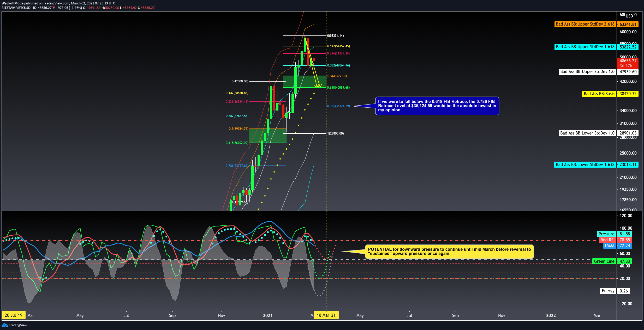Image resolution: width=644 pixels, height=330 pixels.
Task: Click the 53822.52 price value
Action: tap(628, 47)
